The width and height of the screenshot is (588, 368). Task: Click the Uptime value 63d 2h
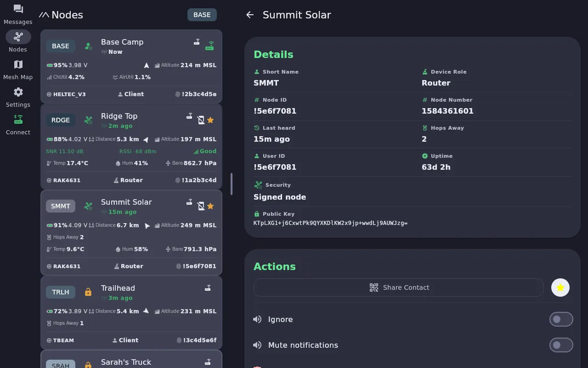click(436, 167)
